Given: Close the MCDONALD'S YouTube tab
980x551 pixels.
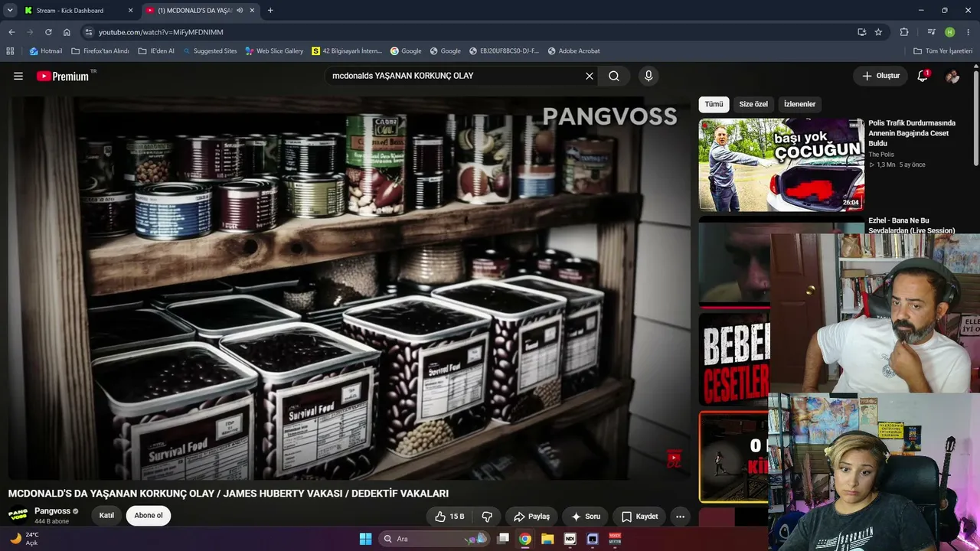Looking at the screenshot, I should [x=253, y=11].
